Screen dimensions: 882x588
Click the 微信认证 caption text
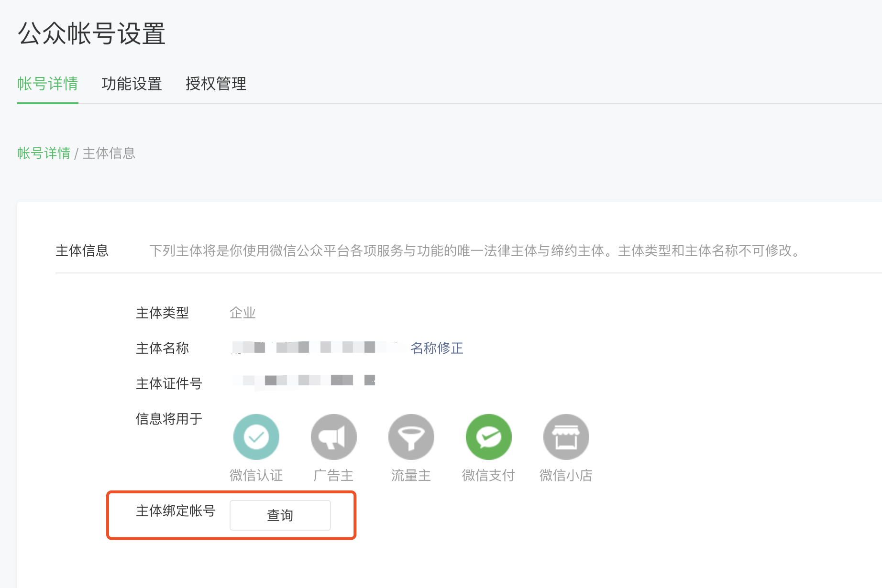(256, 475)
